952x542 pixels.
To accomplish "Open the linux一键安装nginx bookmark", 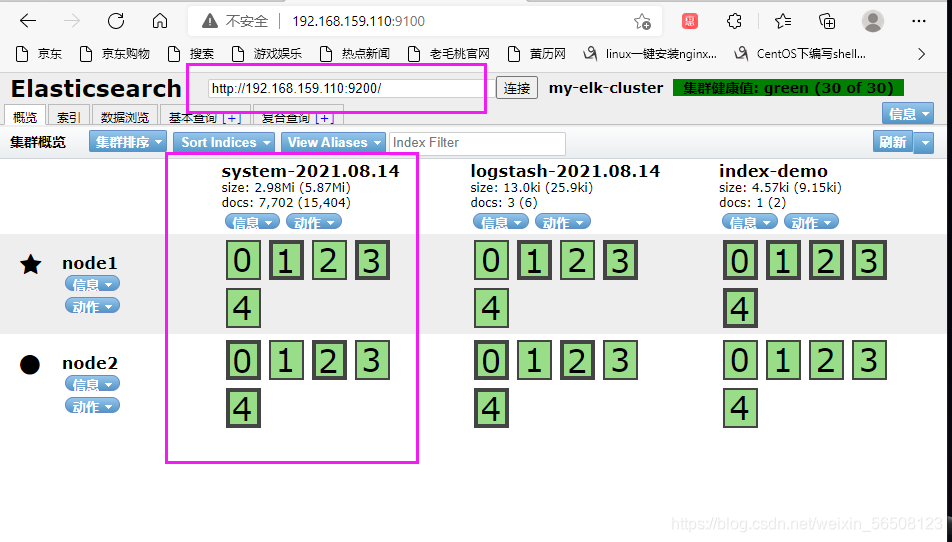I will [x=650, y=54].
